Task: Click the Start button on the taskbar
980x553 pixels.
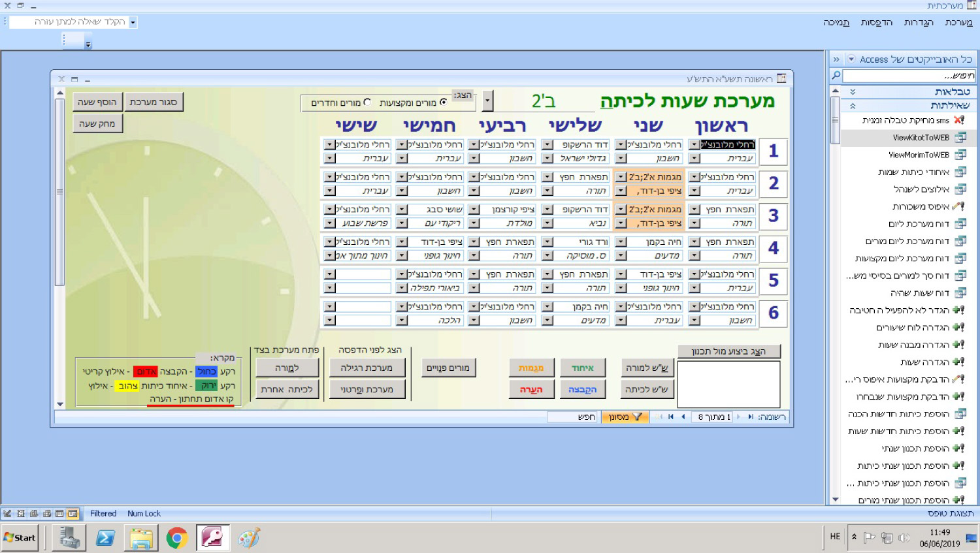Action: tap(20, 538)
